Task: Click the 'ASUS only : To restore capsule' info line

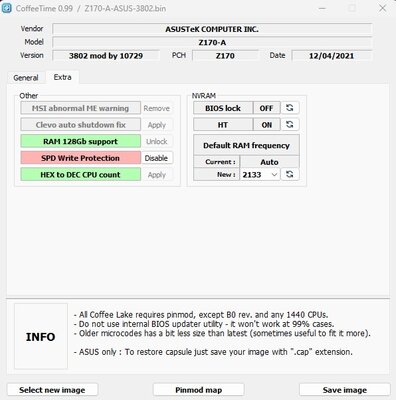Action: pos(213,352)
